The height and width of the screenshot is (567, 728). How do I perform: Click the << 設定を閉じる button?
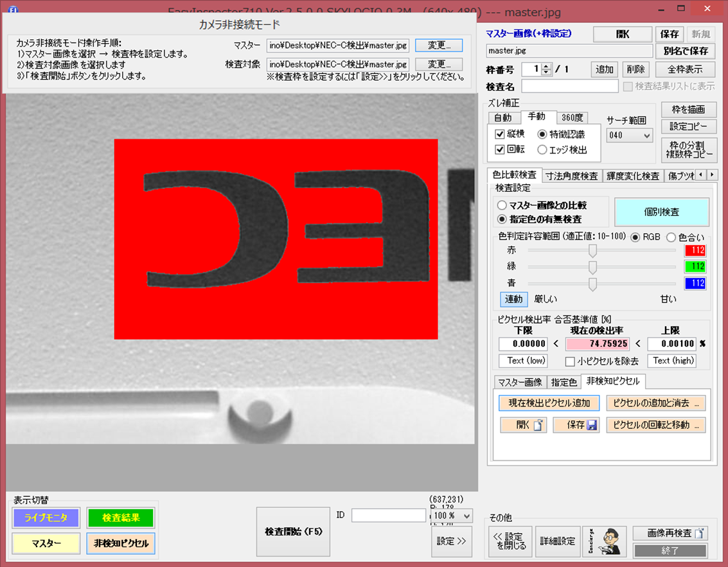[x=511, y=541]
